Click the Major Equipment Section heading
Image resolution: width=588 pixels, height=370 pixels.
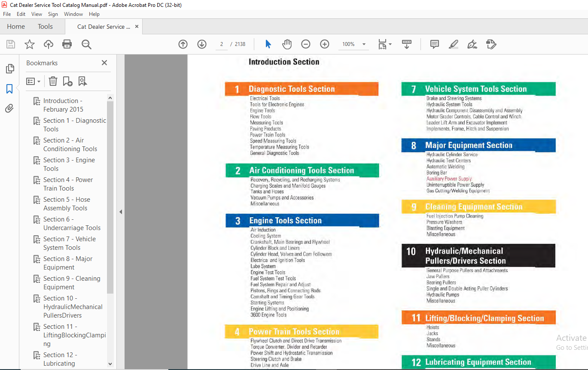[469, 146]
